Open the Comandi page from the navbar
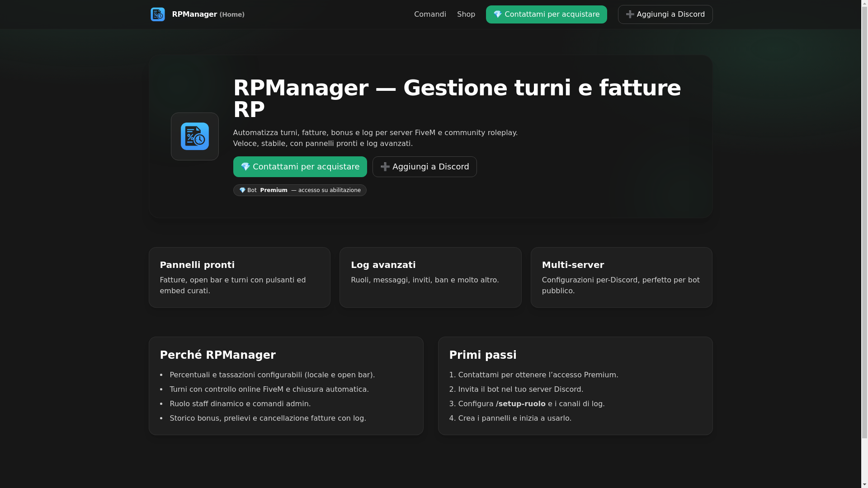868x488 pixels. (430, 14)
